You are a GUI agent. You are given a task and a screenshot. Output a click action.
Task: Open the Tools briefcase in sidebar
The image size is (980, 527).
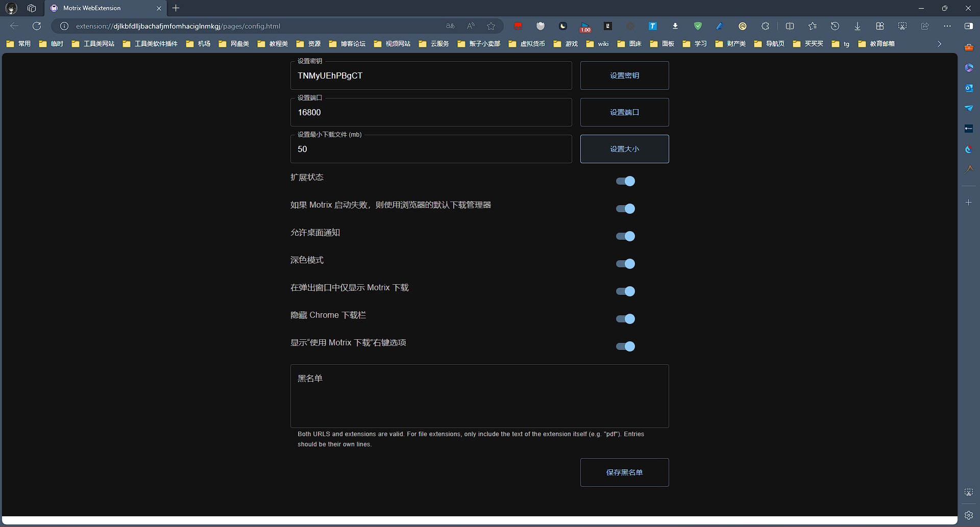(969, 47)
